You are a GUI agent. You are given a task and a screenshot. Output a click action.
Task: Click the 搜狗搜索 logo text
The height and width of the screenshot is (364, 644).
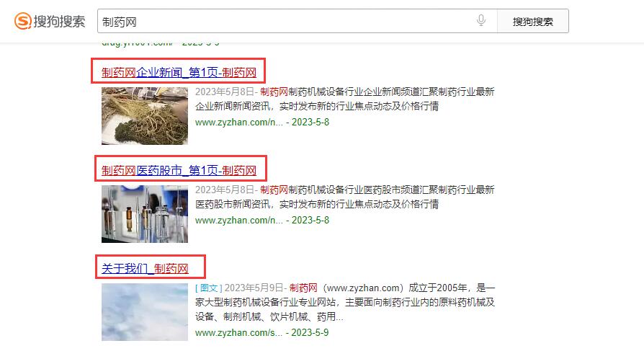[59, 22]
